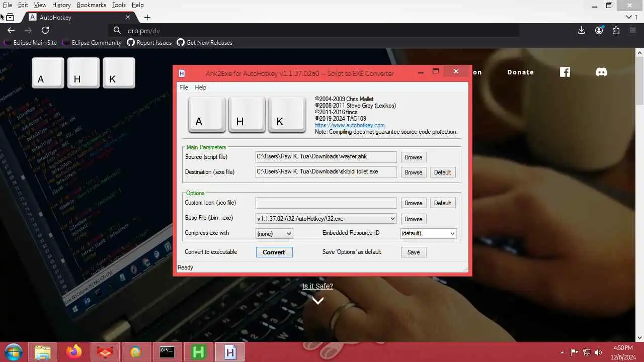Reset the Destination file to Default
644x362 pixels.
[442, 172]
